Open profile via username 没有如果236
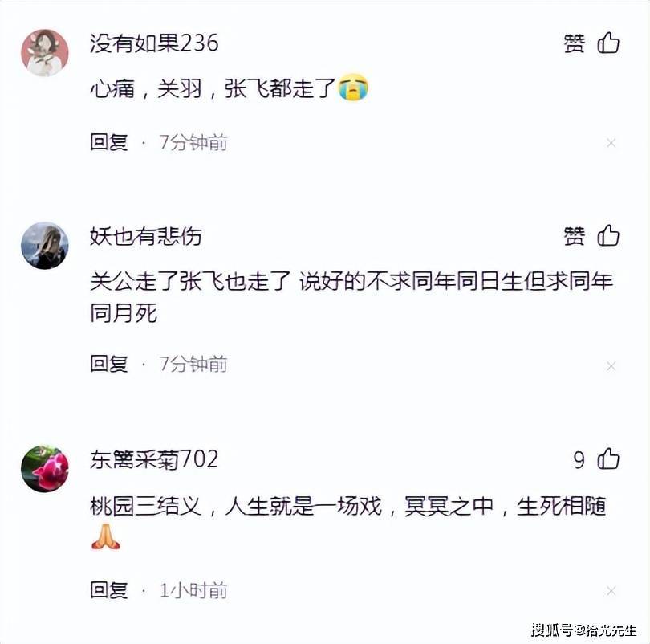The image size is (650, 644). [x=154, y=43]
